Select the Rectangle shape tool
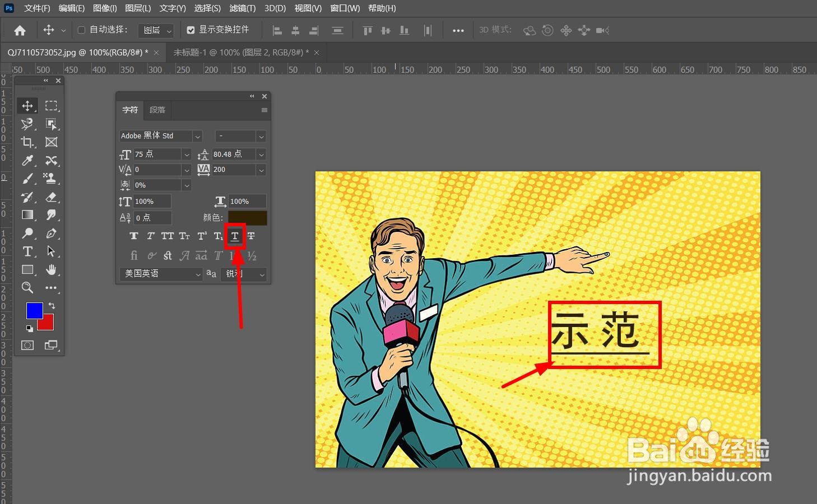Screen dimensions: 817x504 (27, 270)
